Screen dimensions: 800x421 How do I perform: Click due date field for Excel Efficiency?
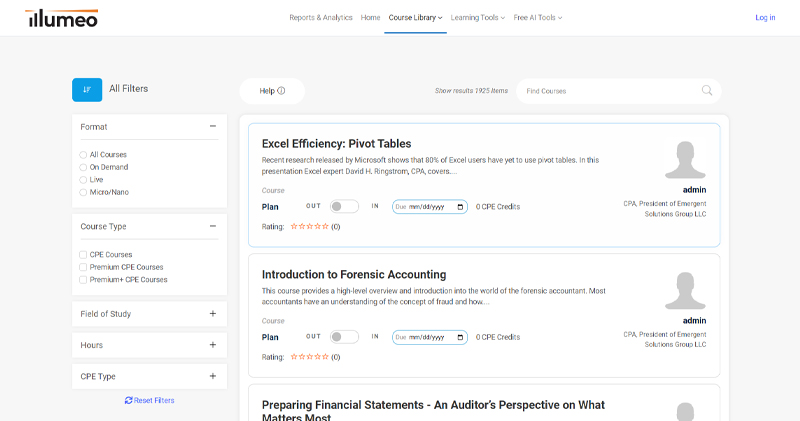(x=430, y=207)
